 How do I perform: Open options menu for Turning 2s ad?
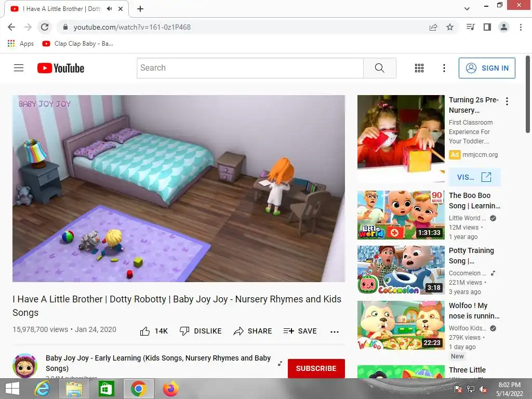pyautogui.click(x=507, y=101)
